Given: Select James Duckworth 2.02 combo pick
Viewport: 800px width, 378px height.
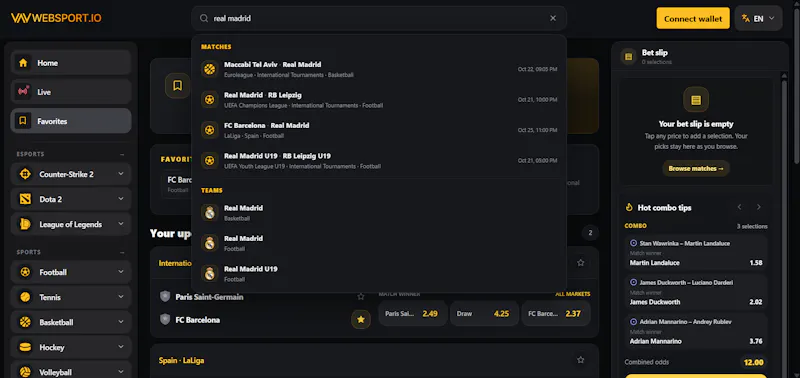Looking at the screenshot, I should [696, 292].
